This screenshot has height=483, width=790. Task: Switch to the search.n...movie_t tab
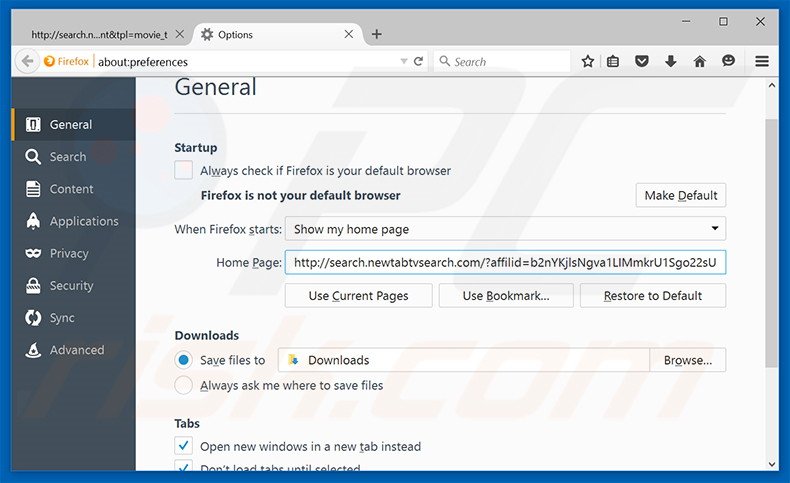click(x=99, y=35)
